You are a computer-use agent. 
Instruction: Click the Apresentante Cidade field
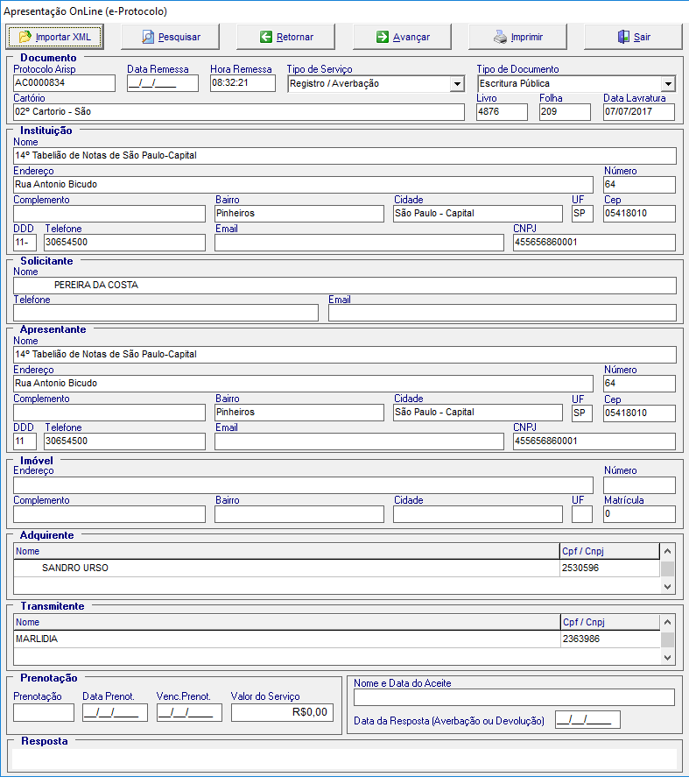[x=478, y=413]
